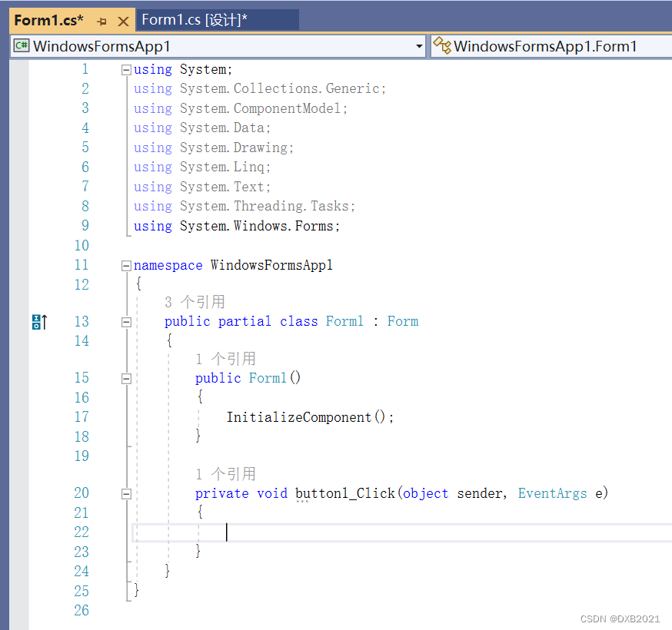
Task: Click 'EventArgs' parameter type
Action: (x=552, y=493)
